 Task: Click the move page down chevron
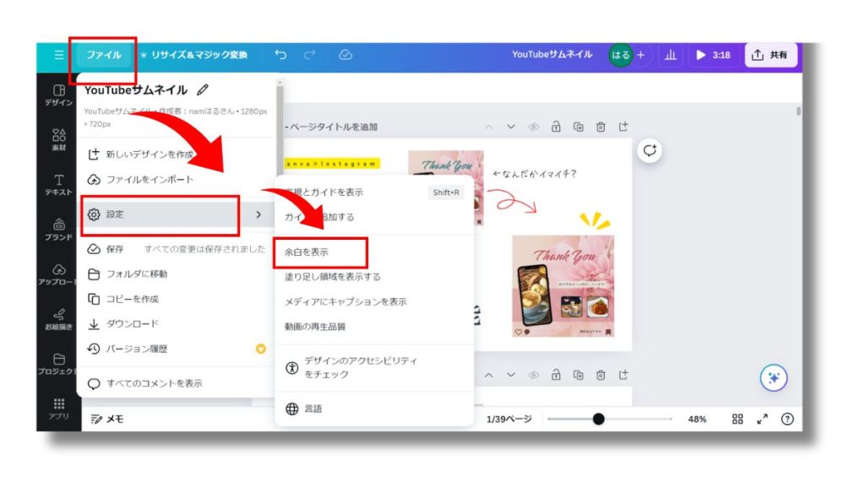[511, 127]
